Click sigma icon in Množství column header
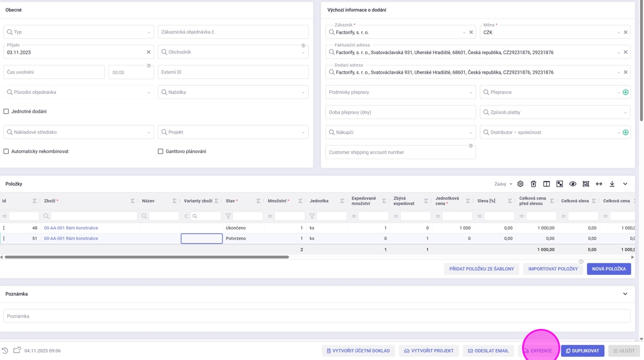Screen dimensions: 644x360 coord(300,201)
